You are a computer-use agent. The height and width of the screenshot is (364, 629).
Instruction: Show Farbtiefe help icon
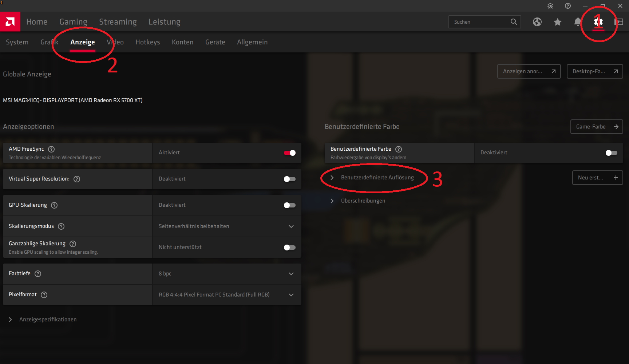point(38,273)
